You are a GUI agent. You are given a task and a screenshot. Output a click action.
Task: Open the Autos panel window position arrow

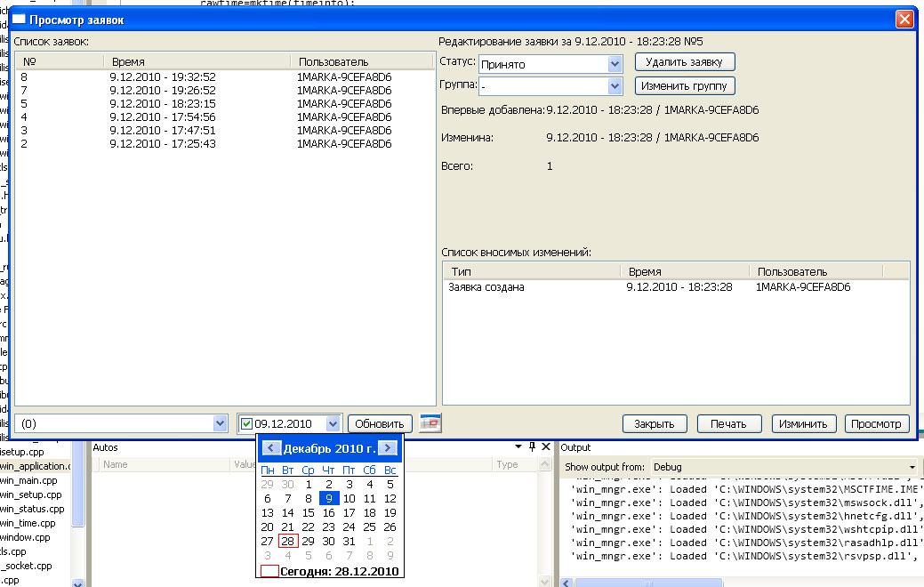coord(518,447)
